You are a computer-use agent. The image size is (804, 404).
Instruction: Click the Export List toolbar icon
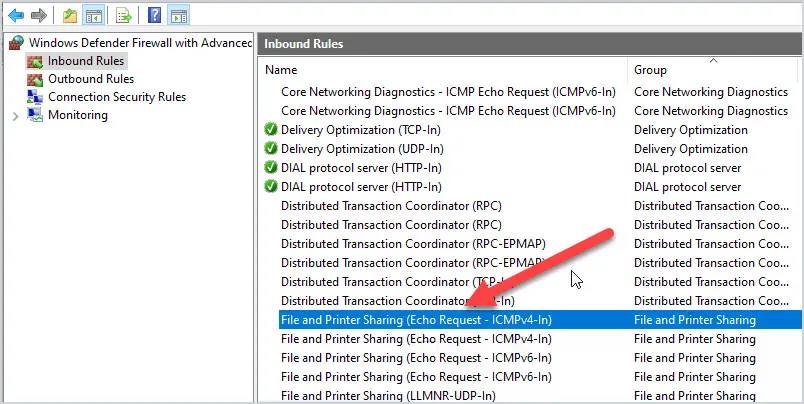124,16
